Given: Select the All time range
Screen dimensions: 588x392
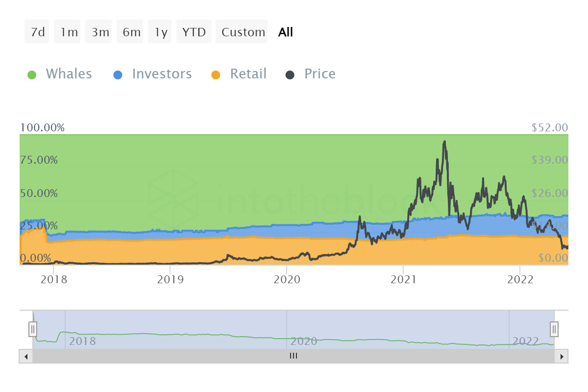Looking at the screenshot, I should [x=285, y=32].
